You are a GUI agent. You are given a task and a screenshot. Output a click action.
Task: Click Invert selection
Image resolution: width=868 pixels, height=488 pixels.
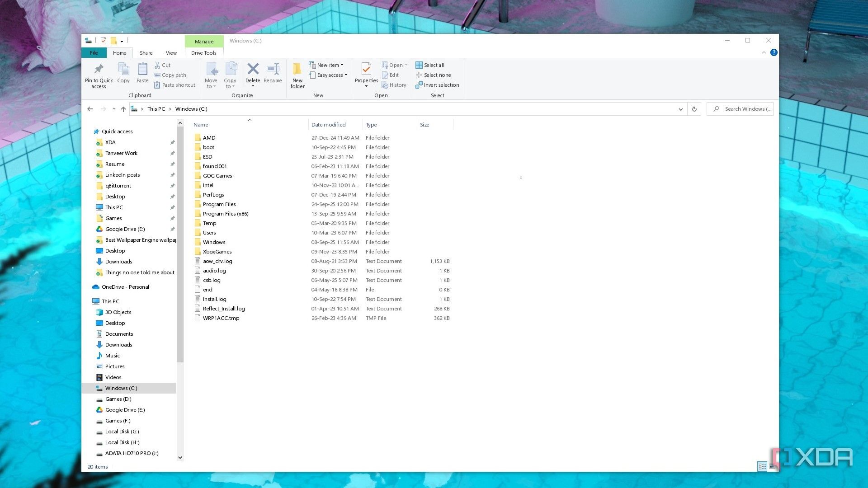click(x=437, y=85)
